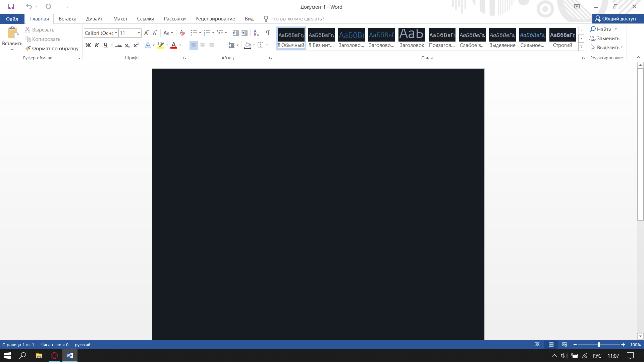The image size is (644, 362).
Task: Apply the Обычный style
Action: pos(291,39)
